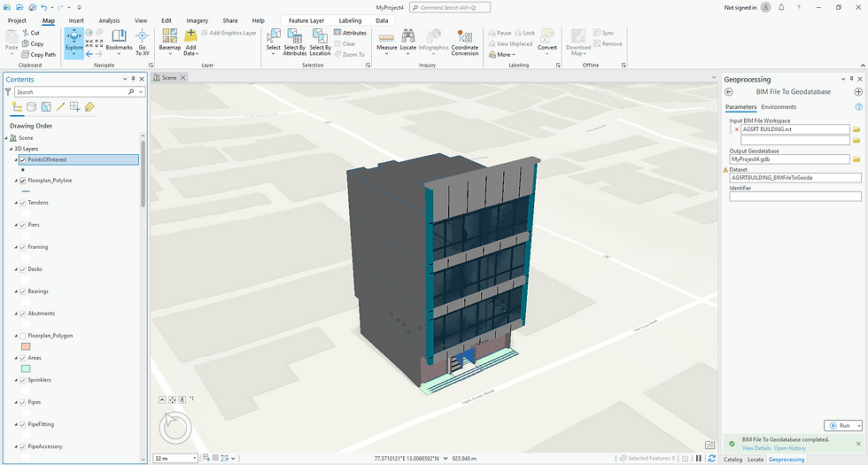Screen dimensions: 868x465
Task: Browse for Input BIM File Workspace
Action: pyautogui.click(x=856, y=129)
